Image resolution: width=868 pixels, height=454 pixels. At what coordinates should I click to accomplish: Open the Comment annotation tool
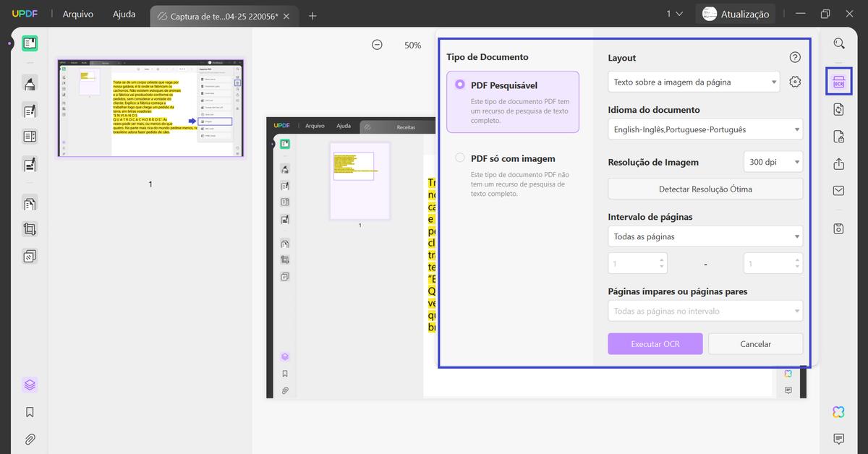point(29,82)
